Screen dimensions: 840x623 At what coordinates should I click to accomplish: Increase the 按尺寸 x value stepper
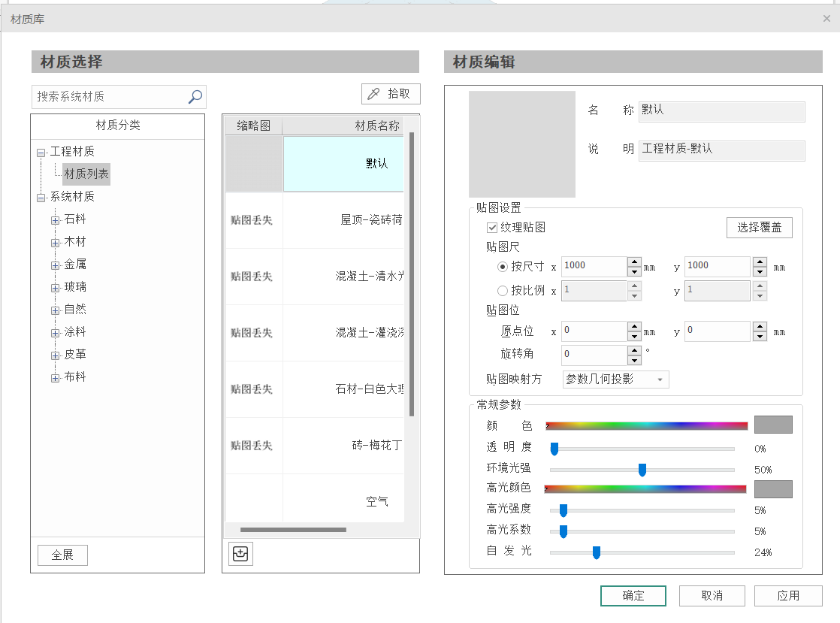(635, 262)
